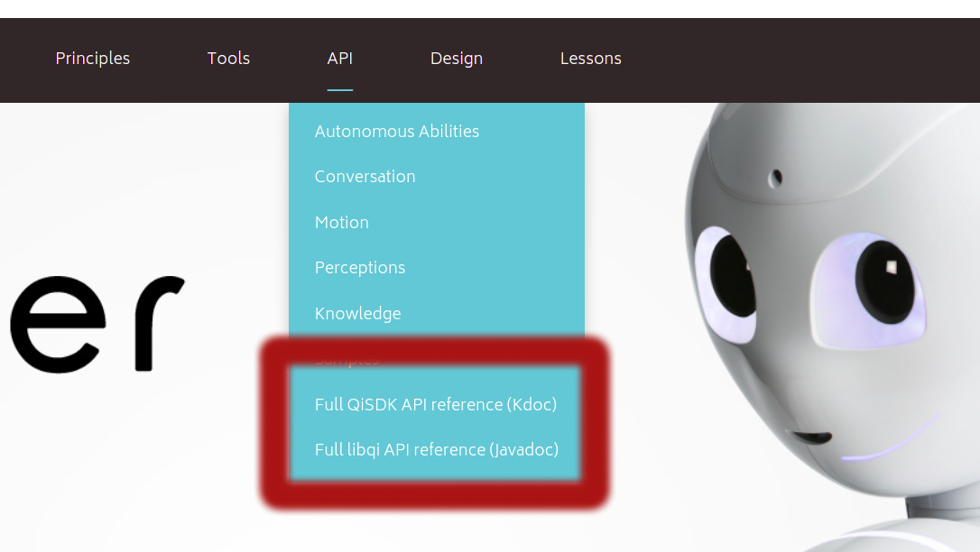
Task: Choose Knowledge in API dropdown
Action: click(x=357, y=314)
